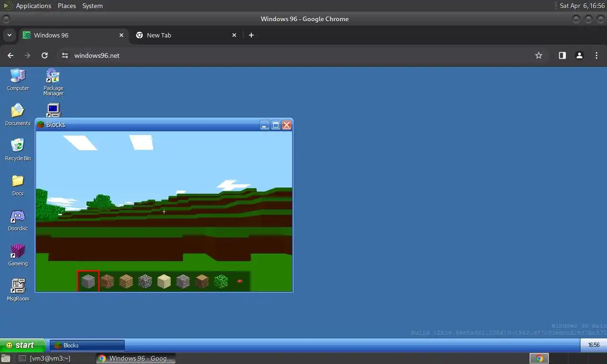Expand the Chrome tab search dropdown

pos(9,35)
